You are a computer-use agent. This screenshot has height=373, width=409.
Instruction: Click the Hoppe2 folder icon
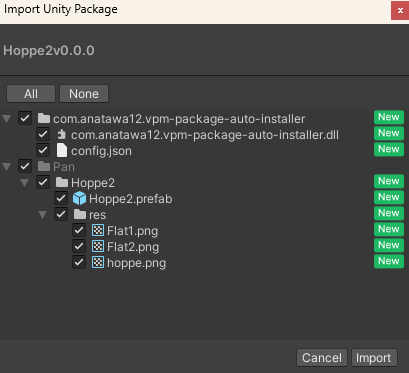[62, 182]
